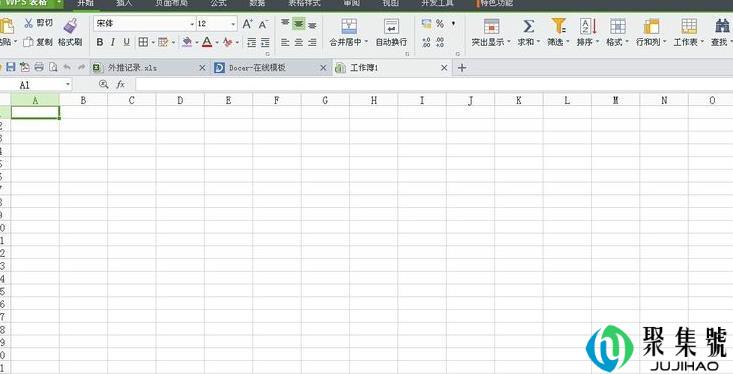
Task: Toggle Italic formatting
Action: point(113,43)
